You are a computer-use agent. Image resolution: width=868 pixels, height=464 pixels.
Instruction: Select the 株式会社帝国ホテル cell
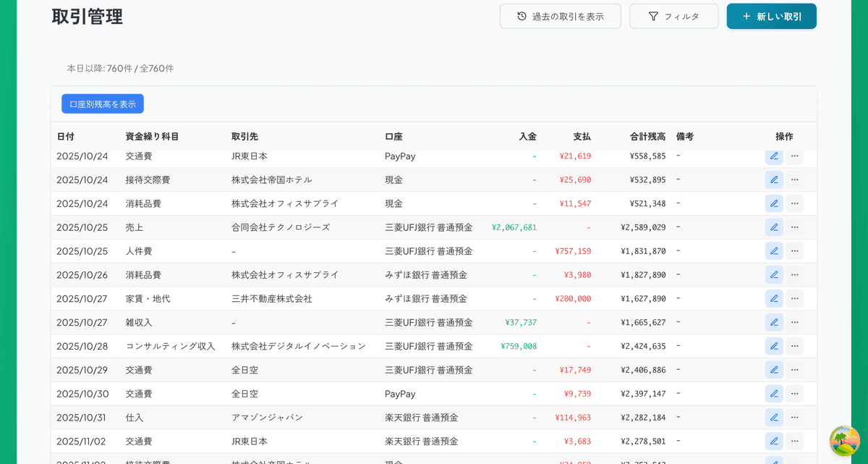(x=272, y=180)
